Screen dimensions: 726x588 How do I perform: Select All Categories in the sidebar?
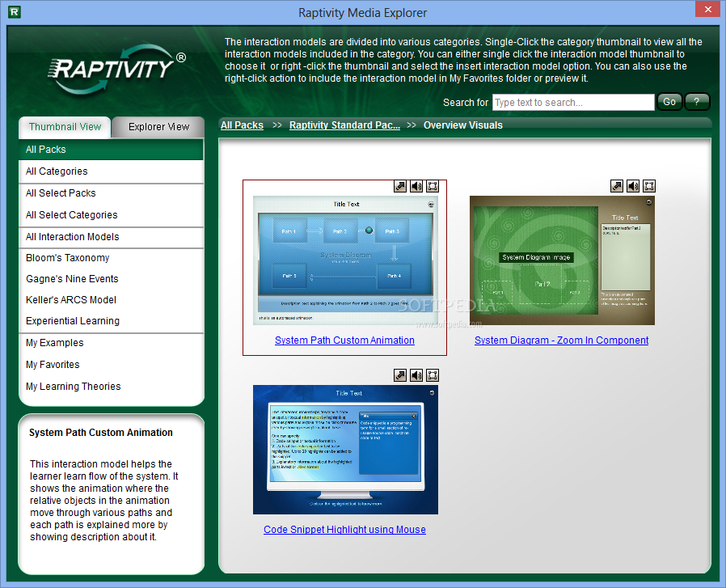[111, 171]
